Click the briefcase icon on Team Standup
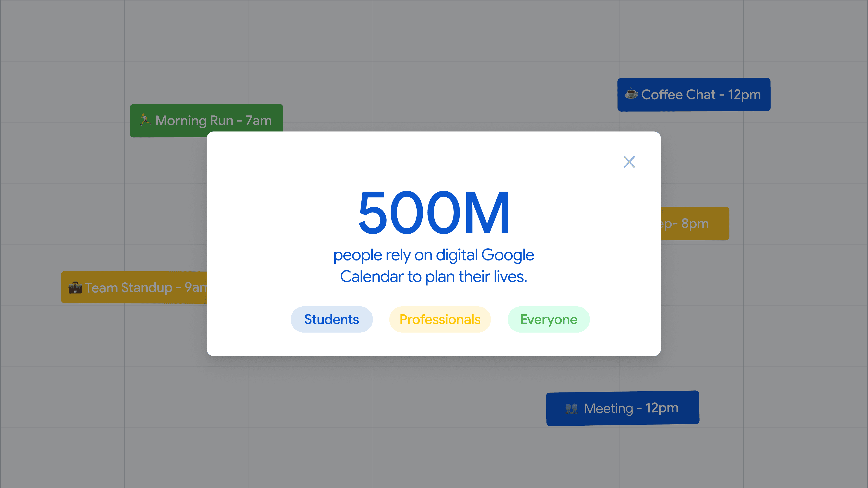The height and width of the screenshot is (488, 868). click(75, 288)
